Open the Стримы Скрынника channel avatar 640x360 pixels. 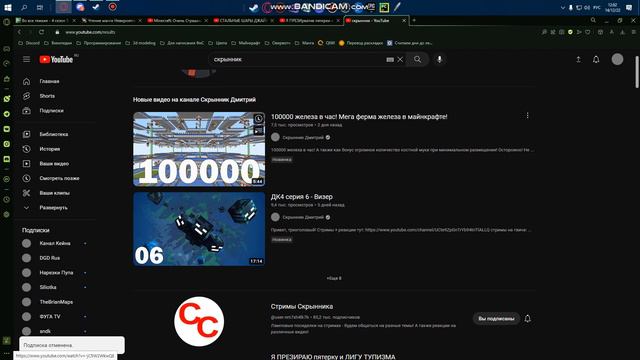click(199, 322)
